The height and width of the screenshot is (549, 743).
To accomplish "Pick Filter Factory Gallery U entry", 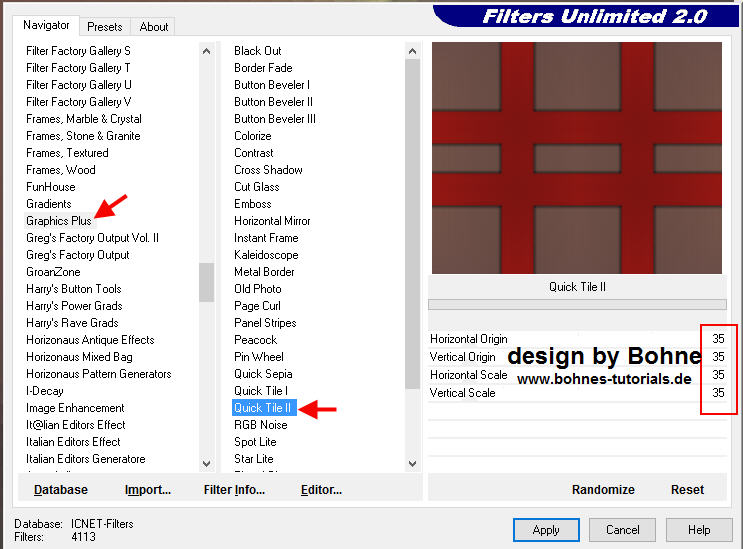I will [x=79, y=85].
